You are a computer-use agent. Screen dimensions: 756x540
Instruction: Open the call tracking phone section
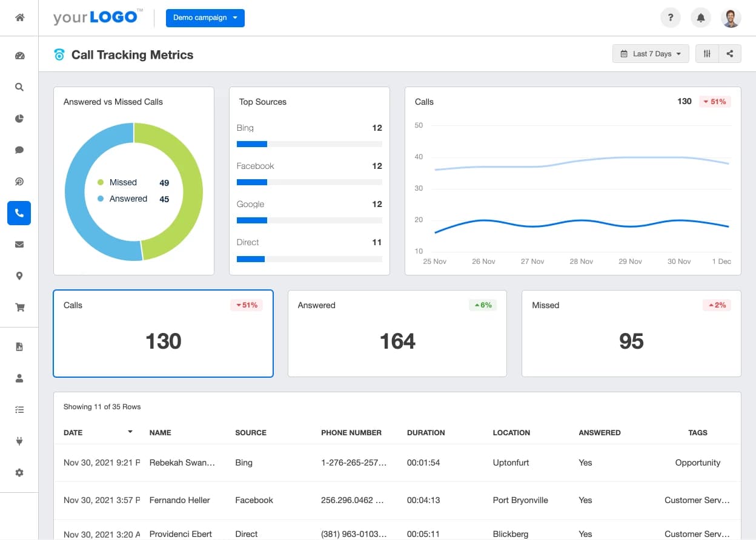(19, 213)
